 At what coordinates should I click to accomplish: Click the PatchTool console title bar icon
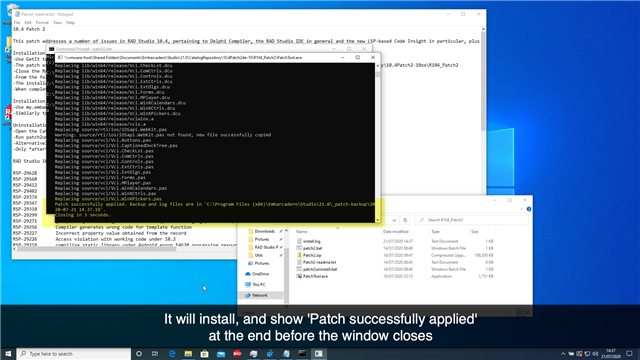(x=60, y=58)
